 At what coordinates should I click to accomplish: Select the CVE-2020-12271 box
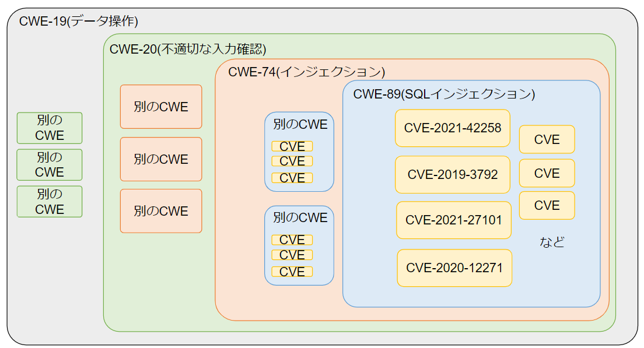tap(454, 268)
